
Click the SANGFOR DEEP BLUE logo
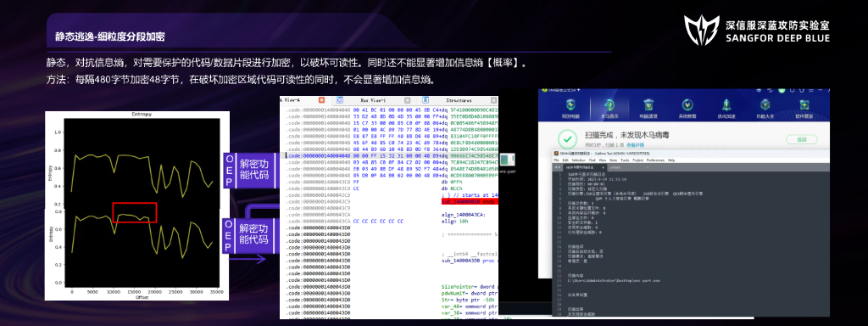pos(757,31)
